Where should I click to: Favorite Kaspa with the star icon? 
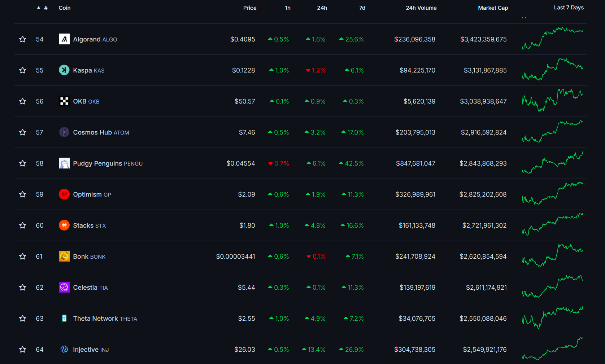(x=23, y=70)
